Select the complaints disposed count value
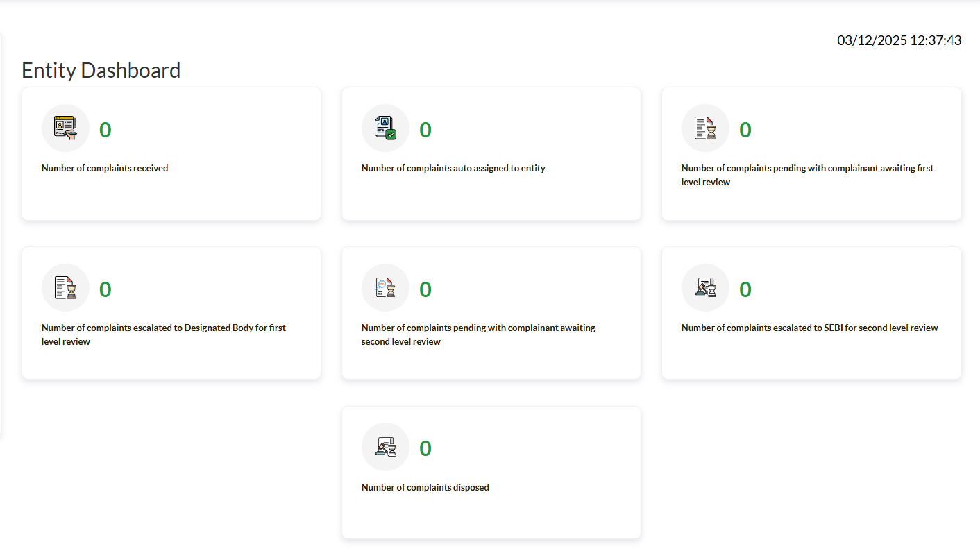The width and height of the screenshot is (980, 560). (x=425, y=448)
